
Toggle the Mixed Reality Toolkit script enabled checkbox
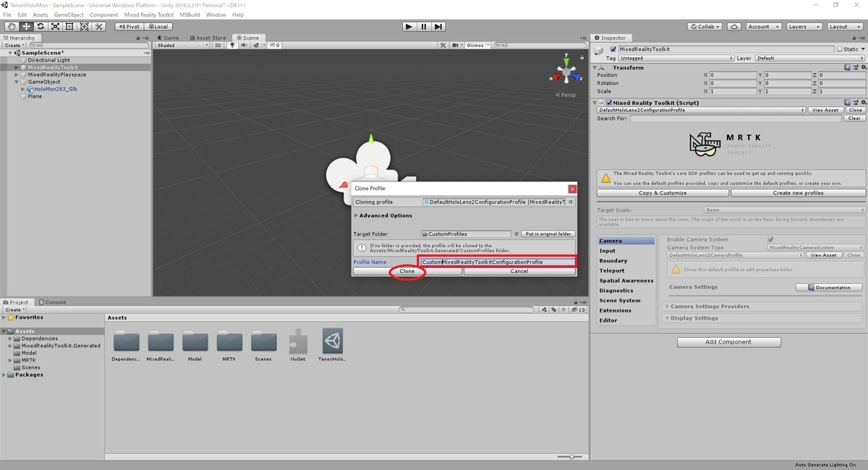point(608,103)
